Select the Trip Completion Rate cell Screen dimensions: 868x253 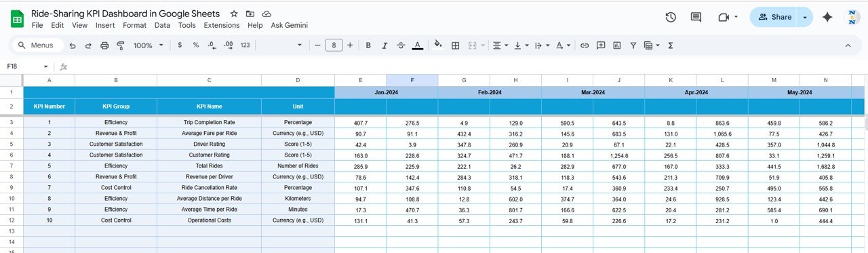tap(210, 123)
